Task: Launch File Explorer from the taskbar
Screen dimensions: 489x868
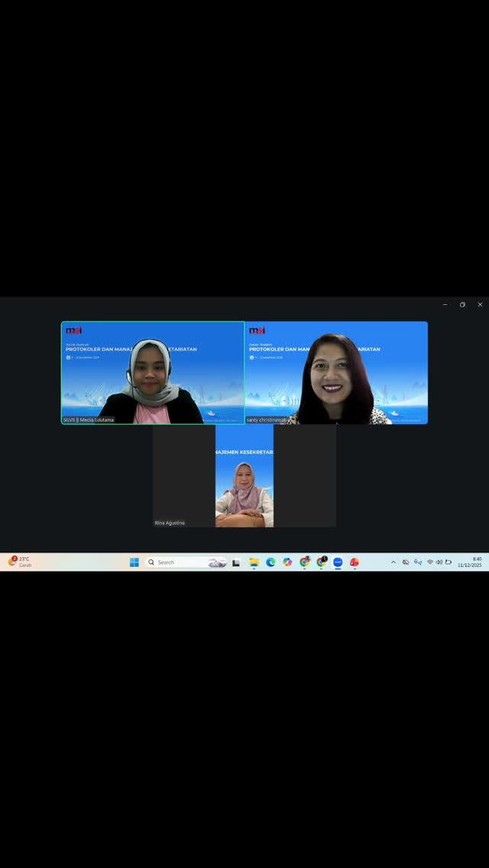Action: 254,562
